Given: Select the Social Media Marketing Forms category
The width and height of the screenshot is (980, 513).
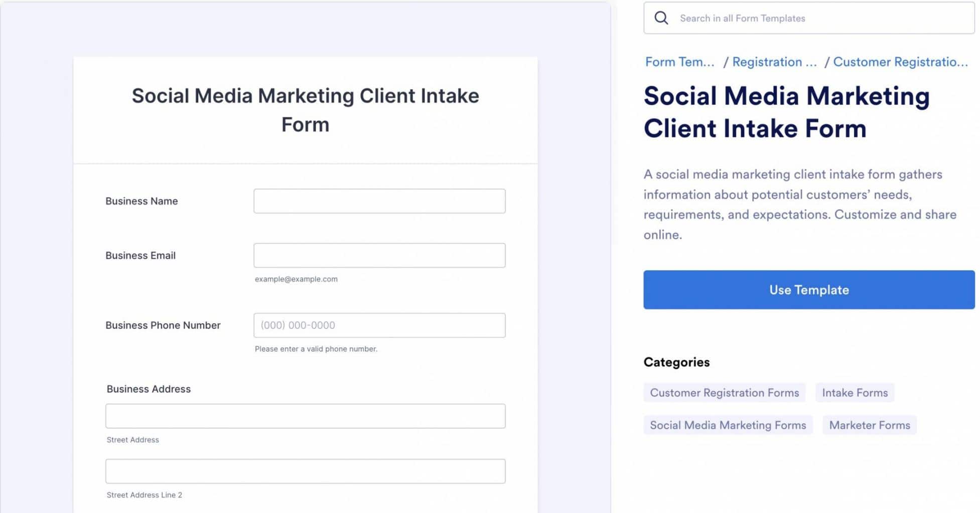Looking at the screenshot, I should tap(728, 425).
